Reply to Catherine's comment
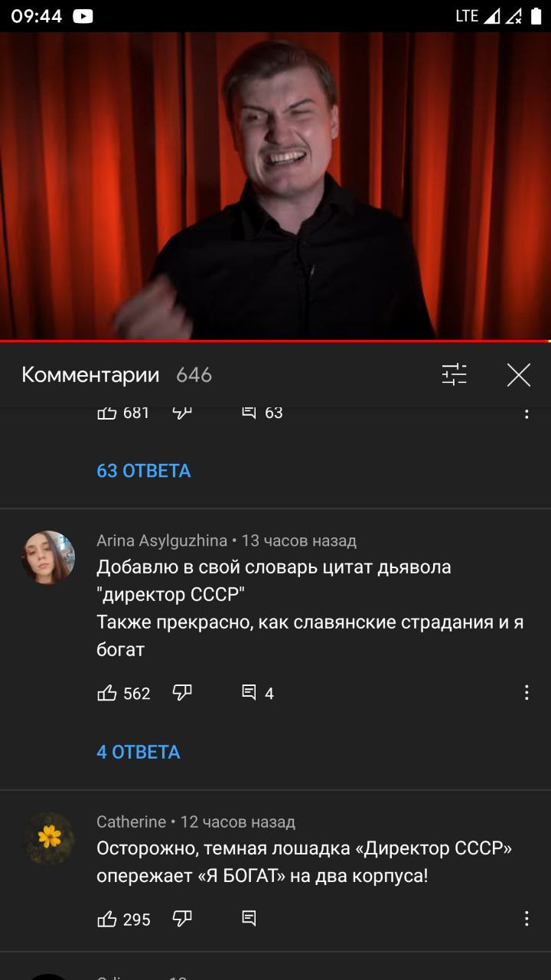Screen dimensions: 551x980 [x=249, y=919]
